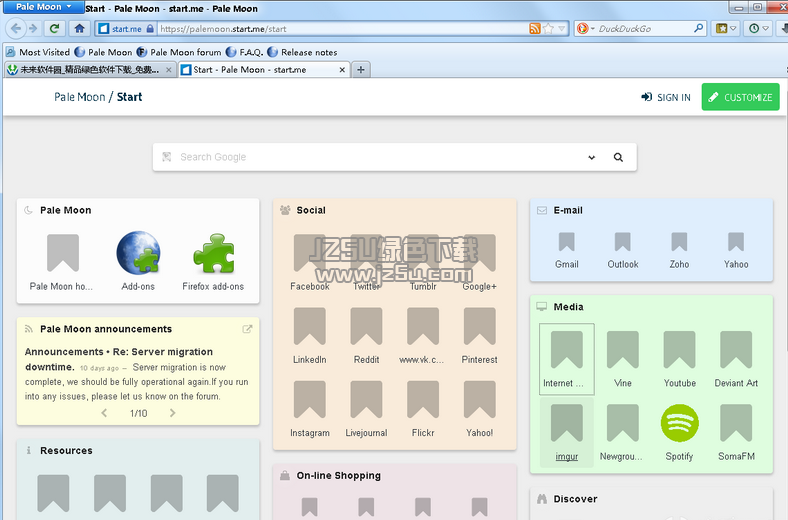Go to next announcement arrow
The image size is (788, 520).
click(x=172, y=413)
